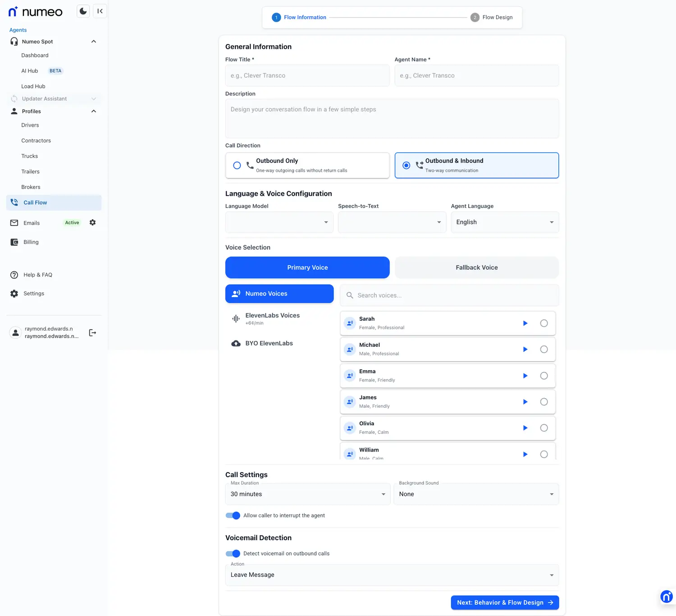Open the Billing wallet page
Image resolution: width=676 pixels, height=616 pixels.
click(31, 242)
